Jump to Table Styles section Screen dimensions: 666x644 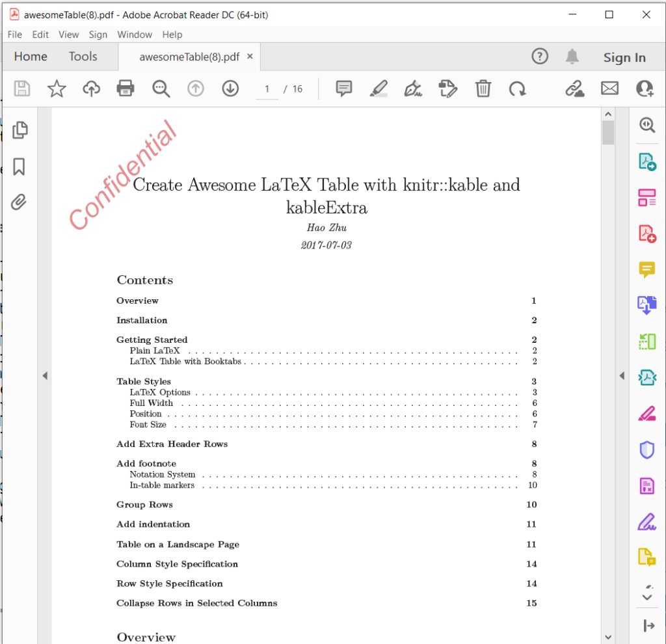click(x=144, y=381)
